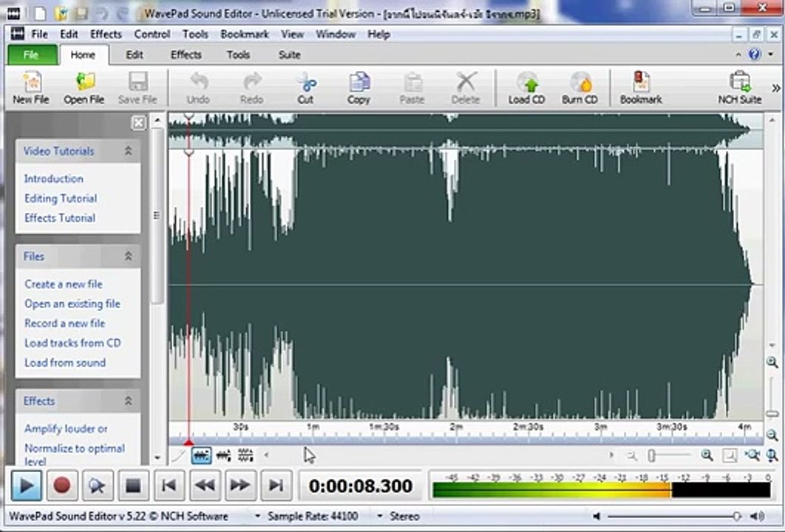
Task: Click the Create a new file link
Action: point(64,284)
